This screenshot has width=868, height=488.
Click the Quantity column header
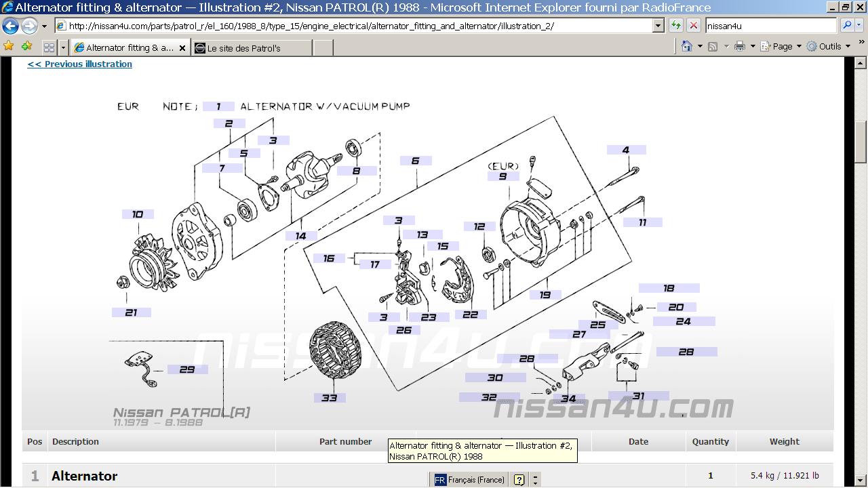[710, 441]
